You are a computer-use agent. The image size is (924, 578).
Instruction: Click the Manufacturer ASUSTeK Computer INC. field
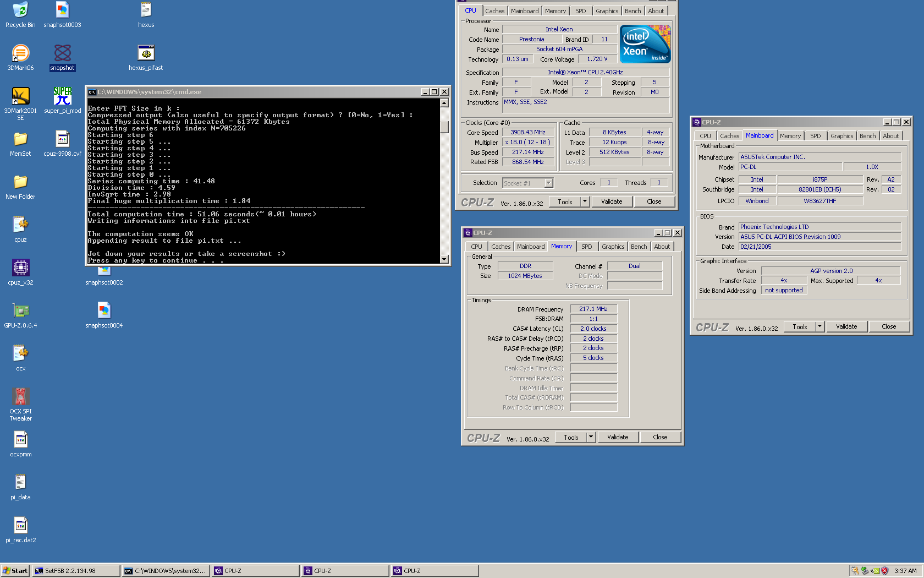pos(820,157)
